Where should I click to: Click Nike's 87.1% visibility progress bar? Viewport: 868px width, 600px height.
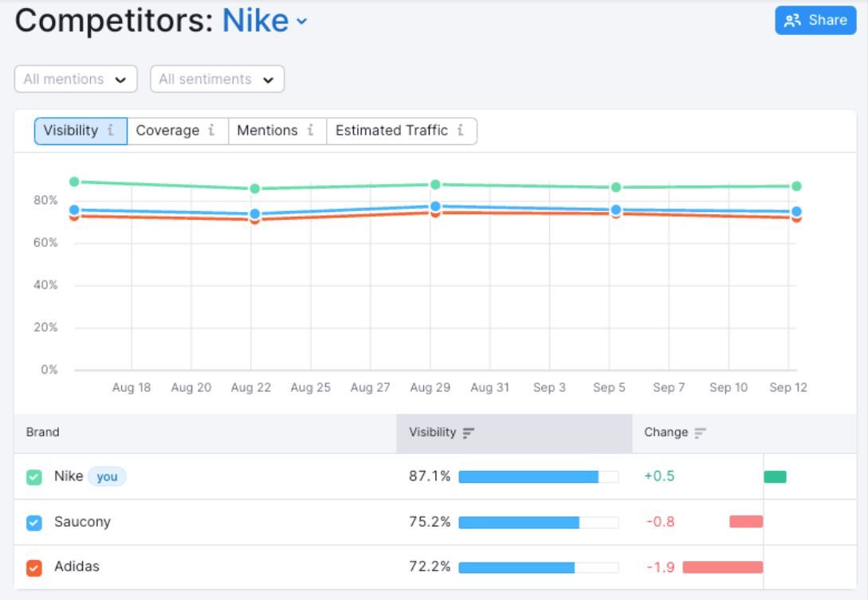539,476
